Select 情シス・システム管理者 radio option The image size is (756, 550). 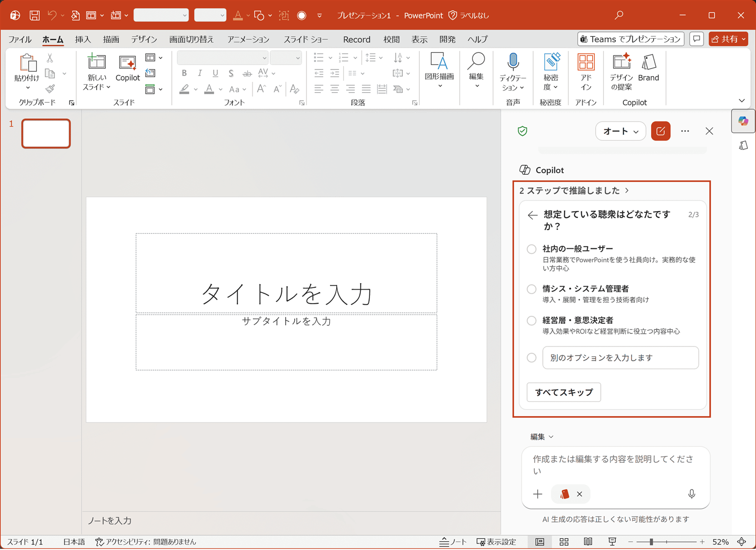click(x=532, y=289)
